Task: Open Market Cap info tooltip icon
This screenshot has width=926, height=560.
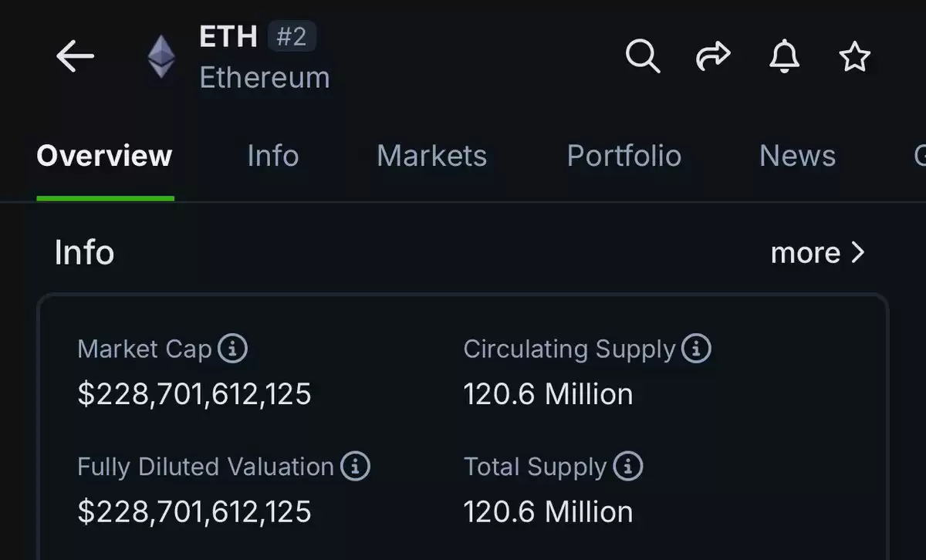Action: coord(232,349)
